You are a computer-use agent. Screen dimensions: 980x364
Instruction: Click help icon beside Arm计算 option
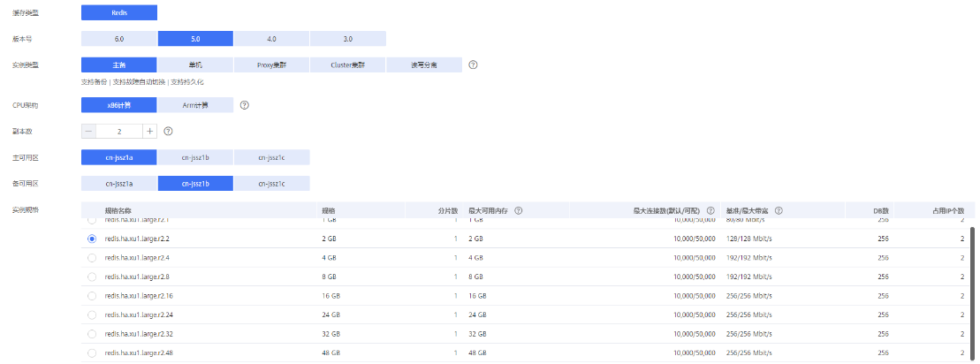[x=244, y=105]
